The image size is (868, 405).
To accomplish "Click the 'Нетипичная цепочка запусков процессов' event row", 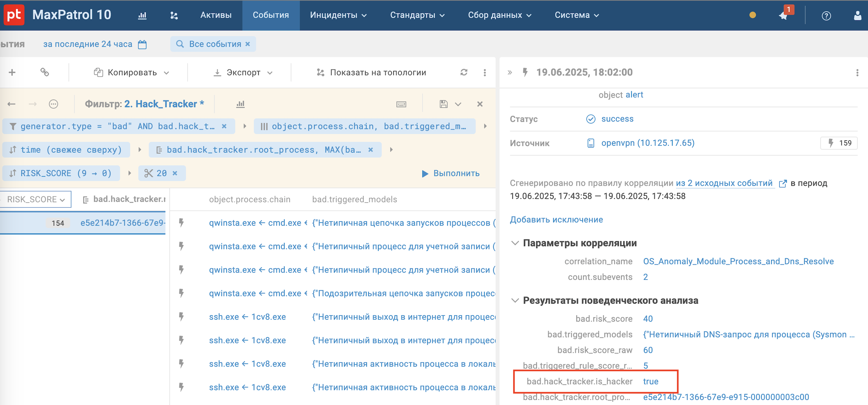I will (333, 223).
